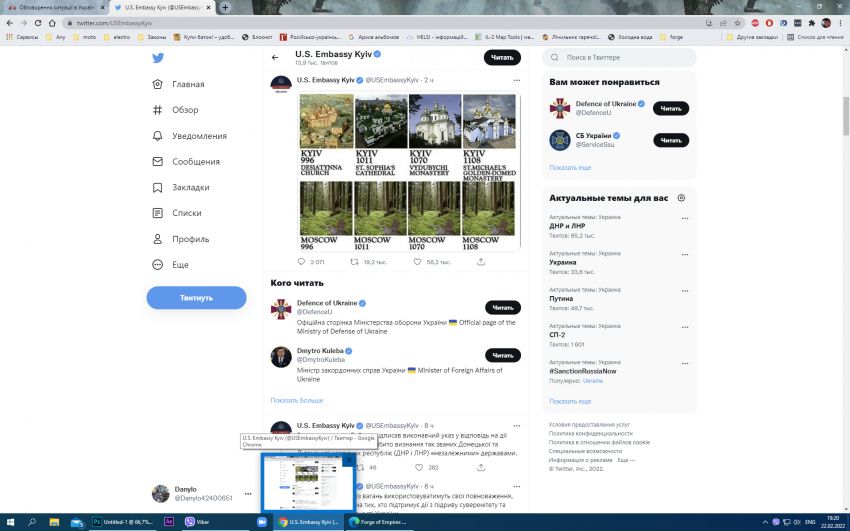Open Уведомления notifications

pyautogui.click(x=189, y=136)
